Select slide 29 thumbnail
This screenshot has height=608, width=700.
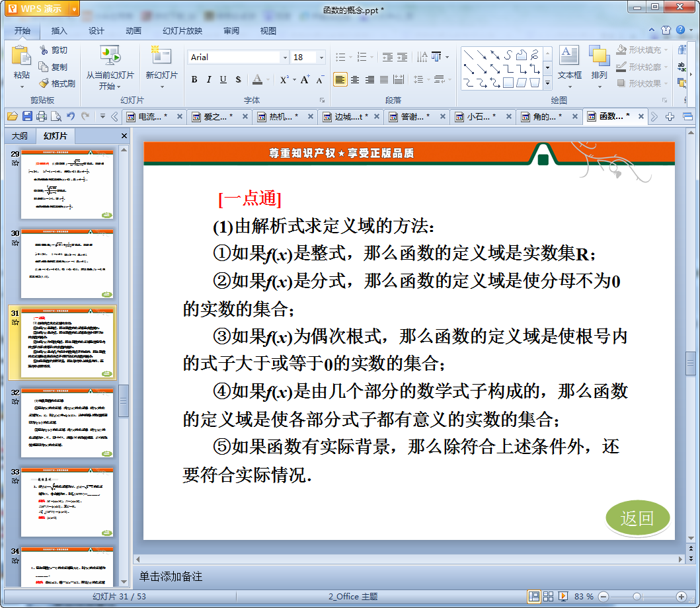[x=67, y=184]
